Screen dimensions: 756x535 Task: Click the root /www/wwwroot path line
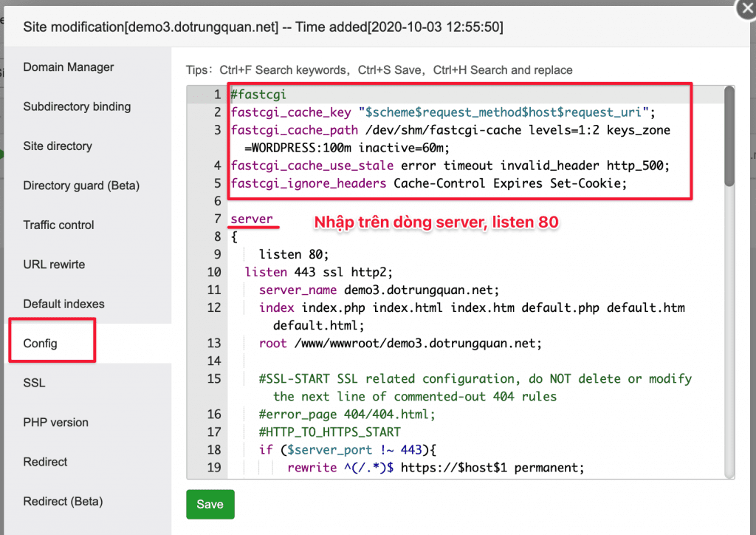click(400, 344)
